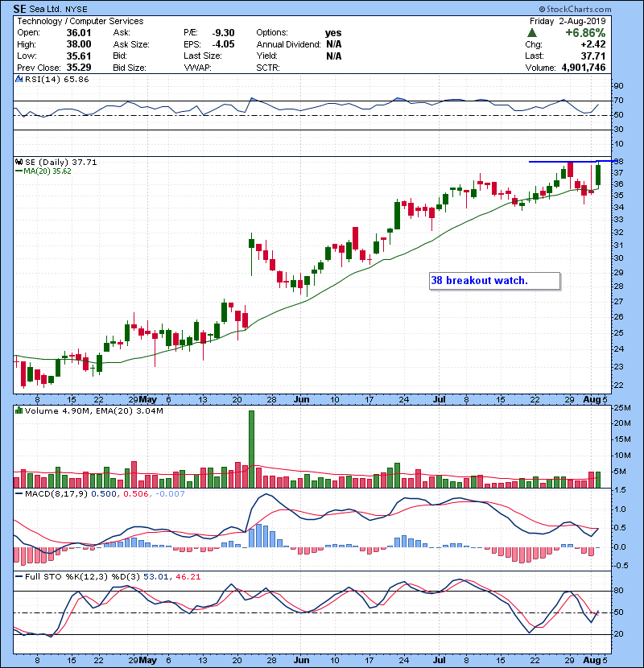The width and height of the screenshot is (644, 668).
Task: Click the Options value 'yes'
Action: point(333,33)
